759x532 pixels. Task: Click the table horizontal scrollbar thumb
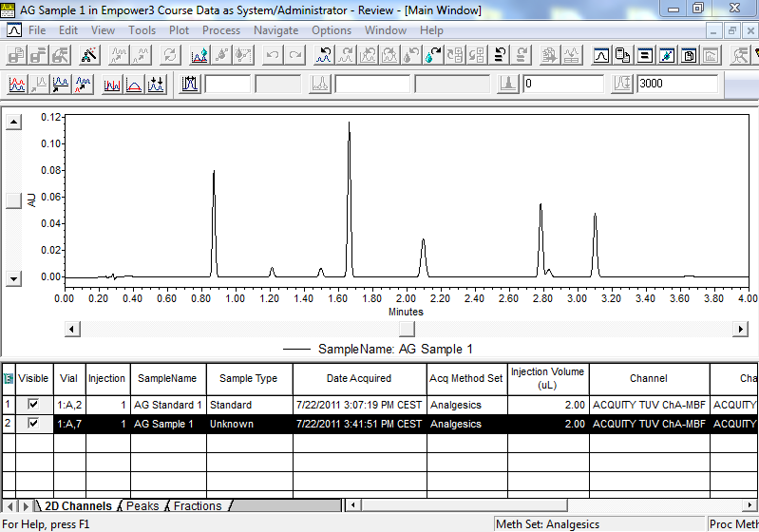[x=464, y=505]
